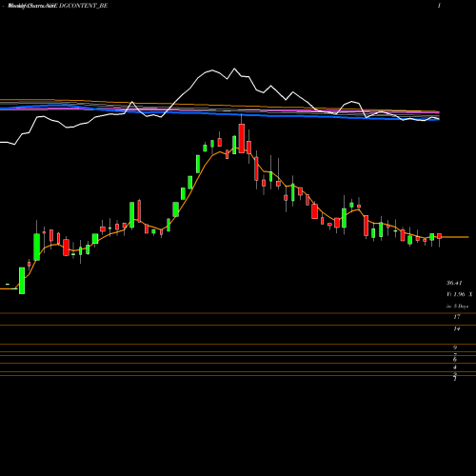Click the '5 Days' label text
Screen dimensions: 476x476
pos(461,307)
